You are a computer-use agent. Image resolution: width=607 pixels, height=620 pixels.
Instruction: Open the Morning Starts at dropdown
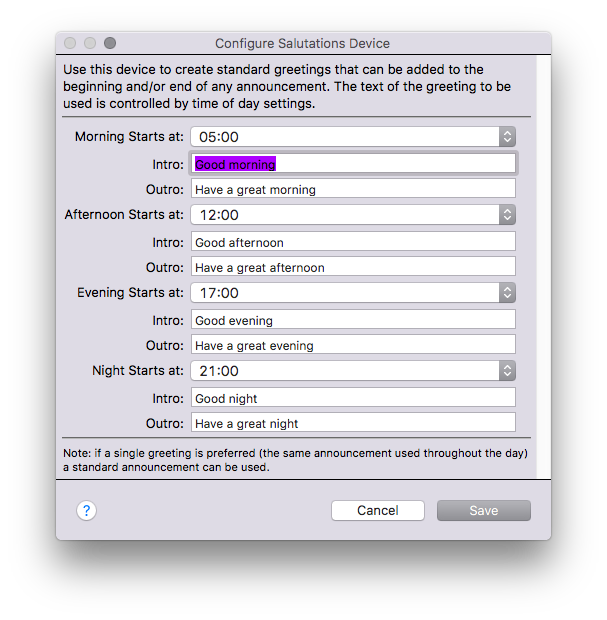353,137
